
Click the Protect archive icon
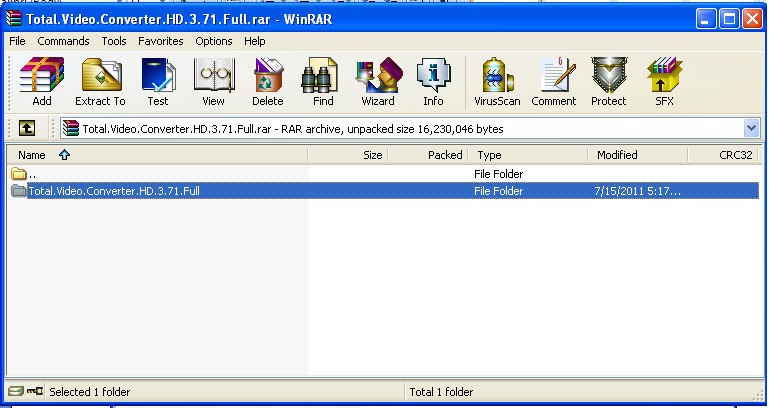[x=609, y=81]
